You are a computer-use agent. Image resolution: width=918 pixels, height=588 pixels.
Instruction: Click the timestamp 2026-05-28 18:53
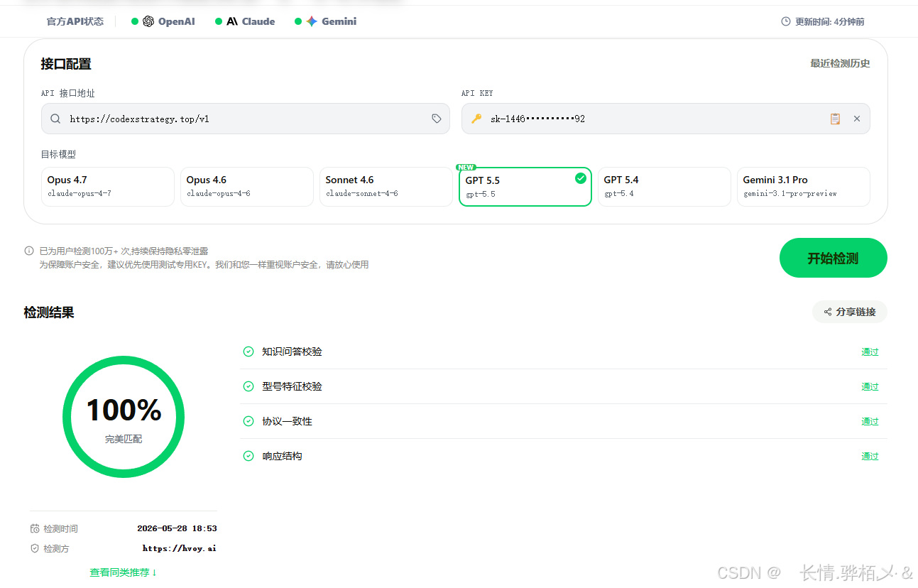tap(177, 528)
